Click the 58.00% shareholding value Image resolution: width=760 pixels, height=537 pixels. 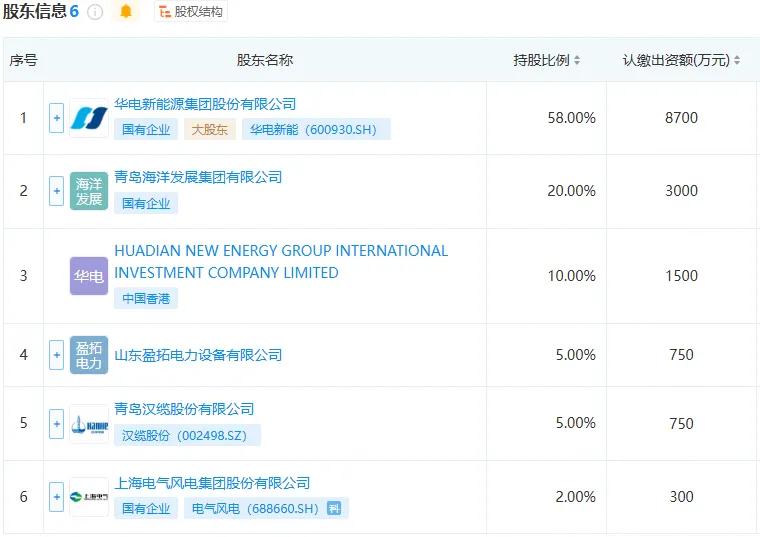[571, 118]
